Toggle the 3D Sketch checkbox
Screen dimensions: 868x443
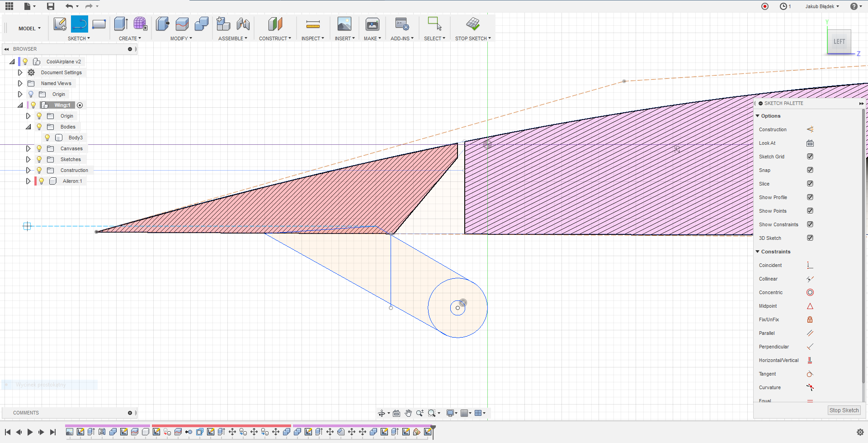click(x=810, y=238)
